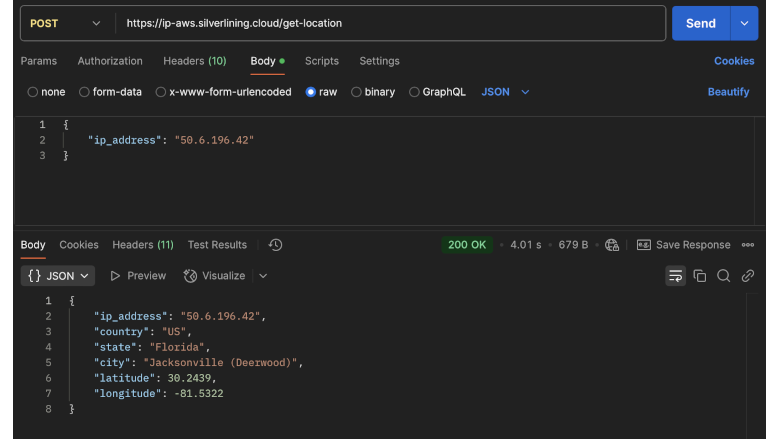This screenshot has width=780, height=439.
Task: Toggle the wrap lines icon
Action: tap(676, 275)
